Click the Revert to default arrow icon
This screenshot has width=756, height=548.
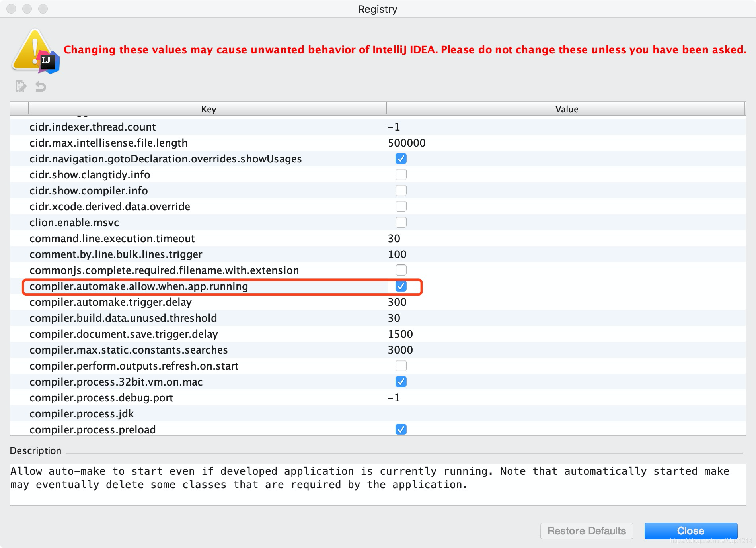point(41,86)
